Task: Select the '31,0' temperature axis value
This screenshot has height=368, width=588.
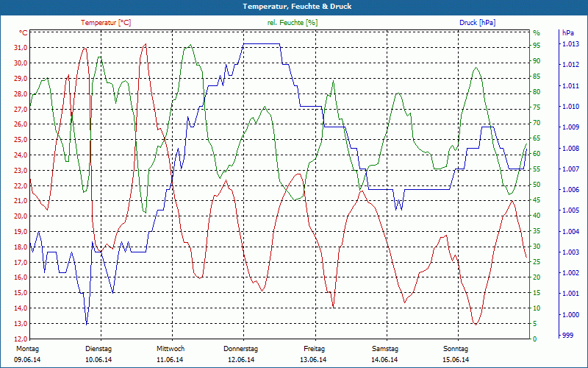Action: [x=21, y=48]
